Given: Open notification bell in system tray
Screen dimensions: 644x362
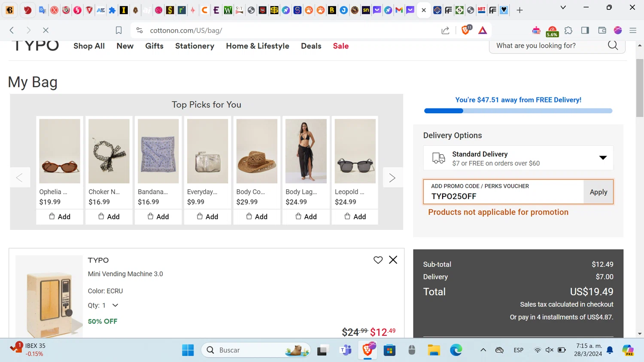Looking at the screenshot, I should click(x=610, y=350).
